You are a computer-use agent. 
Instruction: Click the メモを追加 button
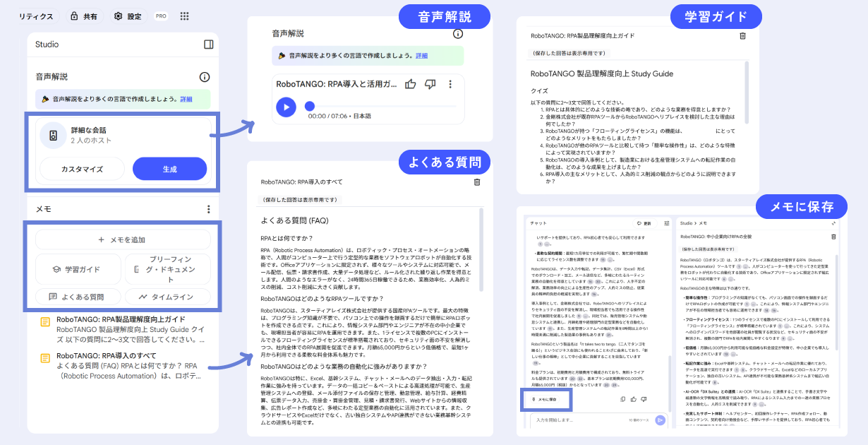[123, 239]
